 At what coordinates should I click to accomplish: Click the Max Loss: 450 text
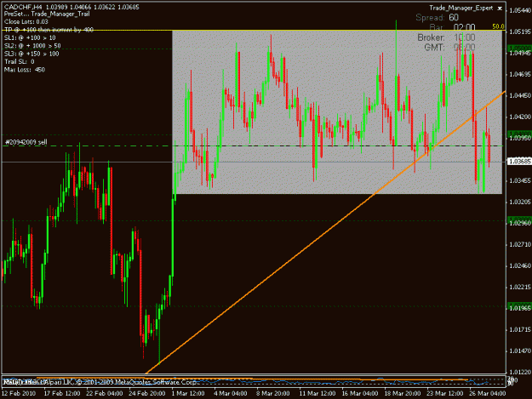coord(25,70)
